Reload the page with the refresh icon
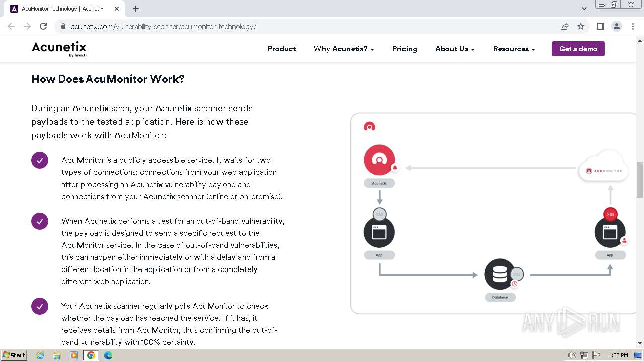Viewport: 644px width, 362px height. [x=43, y=26]
